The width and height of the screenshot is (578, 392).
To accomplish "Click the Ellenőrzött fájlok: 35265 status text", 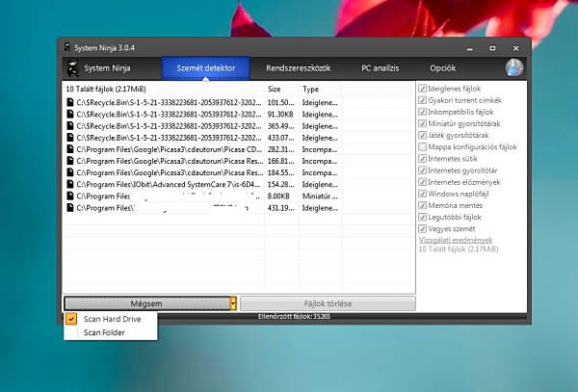I will [294, 317].
